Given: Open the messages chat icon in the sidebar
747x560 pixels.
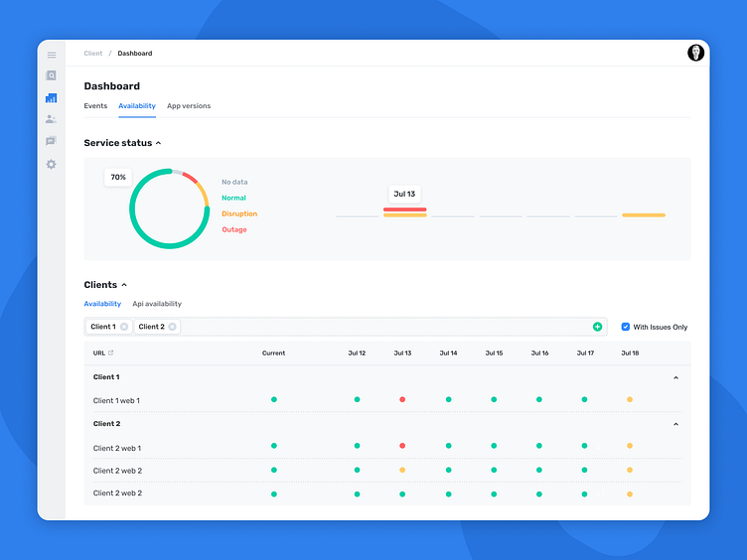Looking at the screenshot, I should pyautogui.click(x=51, y=141).
